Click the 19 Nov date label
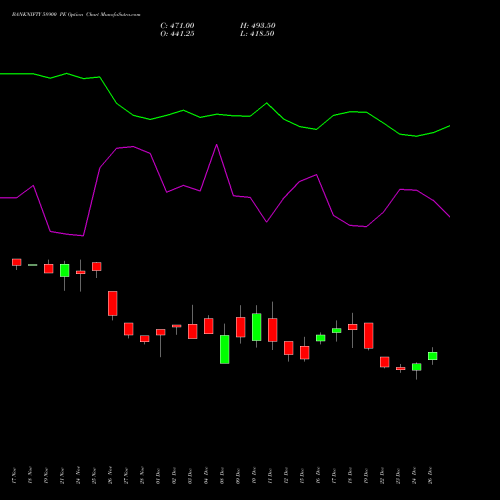500x500 pixels. (x=46, y=476)
